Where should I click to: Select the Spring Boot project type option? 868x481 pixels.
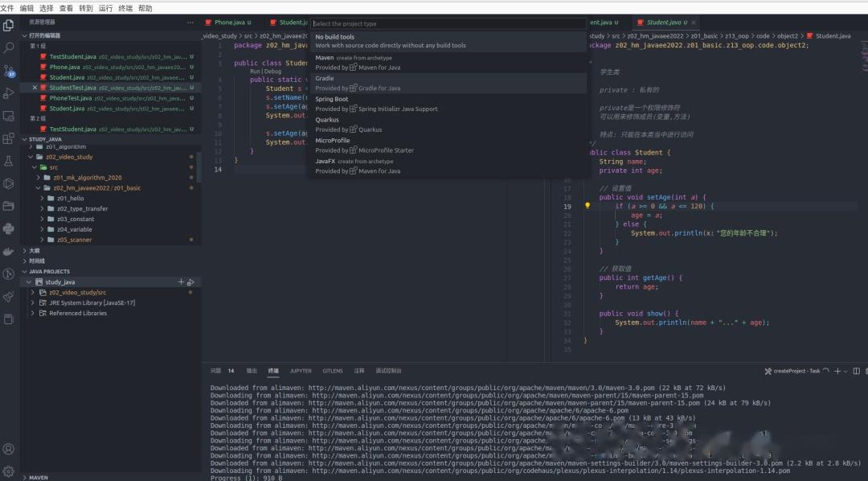[x=448, y=104]
